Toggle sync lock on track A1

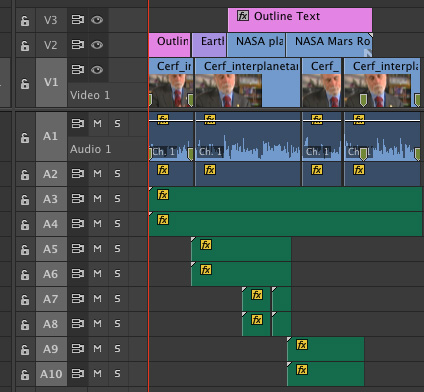coord(78,124)
